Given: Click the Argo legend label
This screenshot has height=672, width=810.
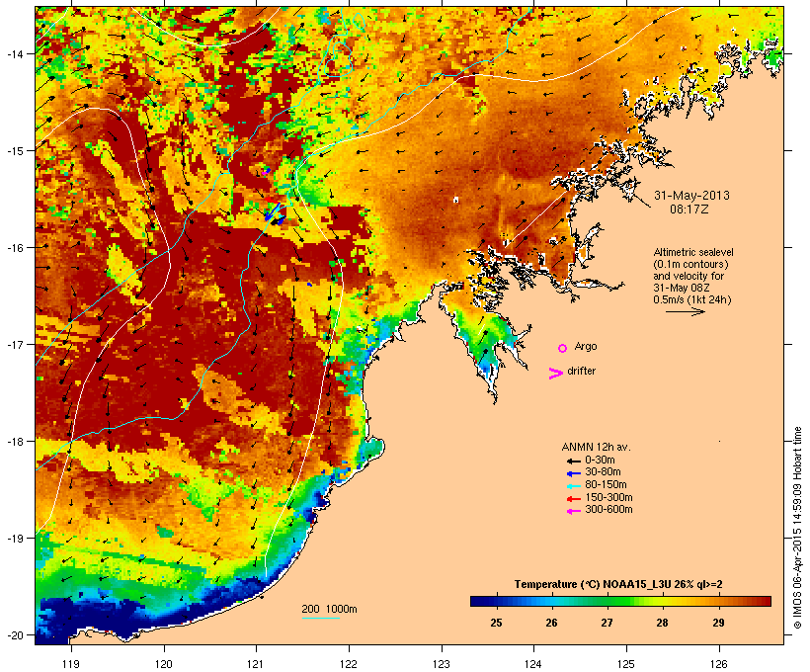Looking at the screenshot, I should tap(586, 346).
